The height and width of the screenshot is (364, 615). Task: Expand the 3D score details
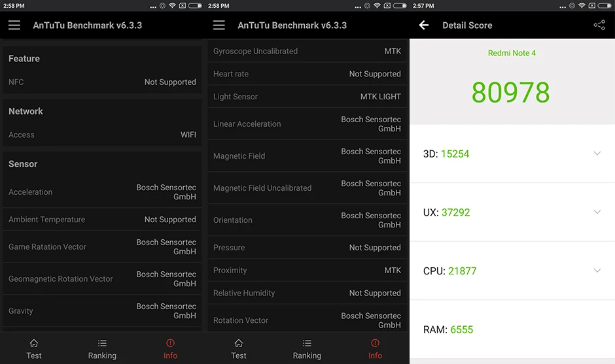(597, 153)
